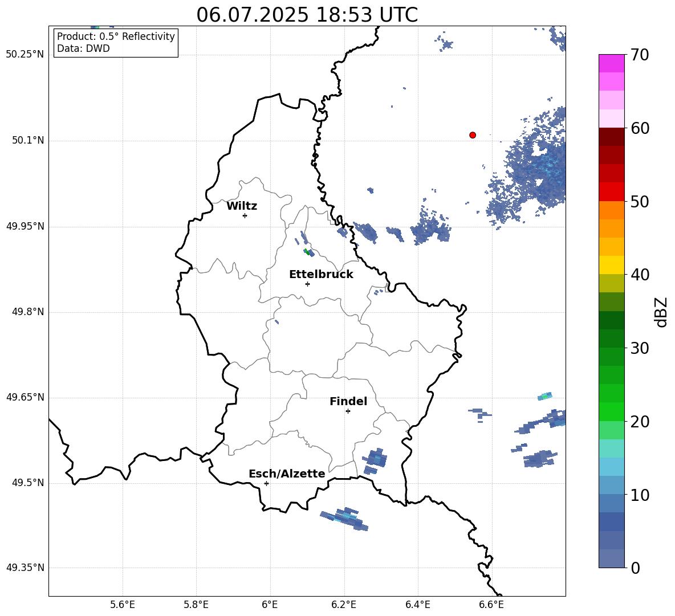Click the radar echo southeast of Findel
This screenshot has height=616, width=675.
375,460
